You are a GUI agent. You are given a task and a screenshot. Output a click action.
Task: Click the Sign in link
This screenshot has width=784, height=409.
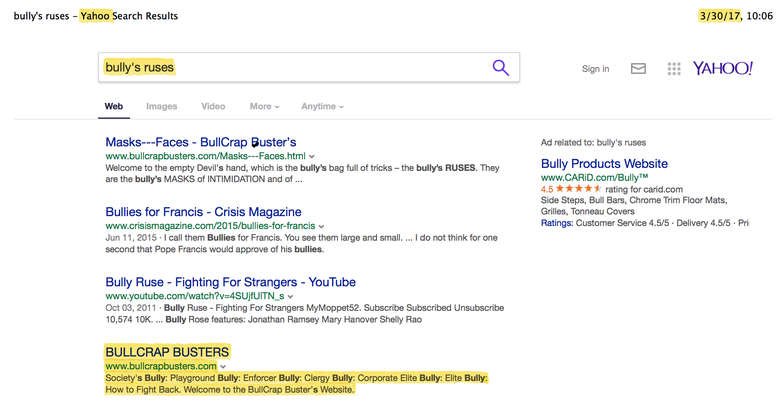click(x=595, y=69)
